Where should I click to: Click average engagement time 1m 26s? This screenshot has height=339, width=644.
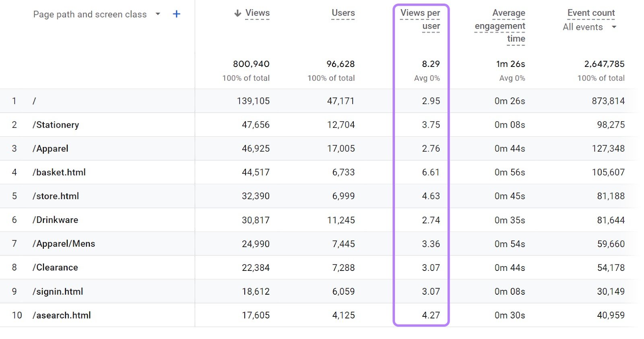click(510, 64)
